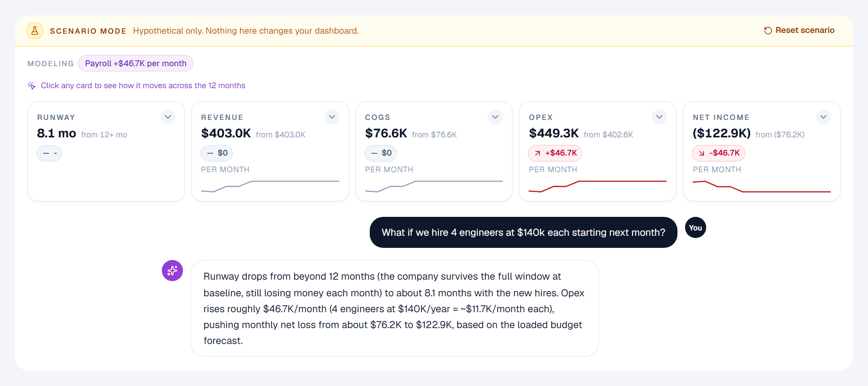The width and height of the screenshot is (868, 386).
Task: Click 'from $402.6K' in Opex card
Action: 608,135
